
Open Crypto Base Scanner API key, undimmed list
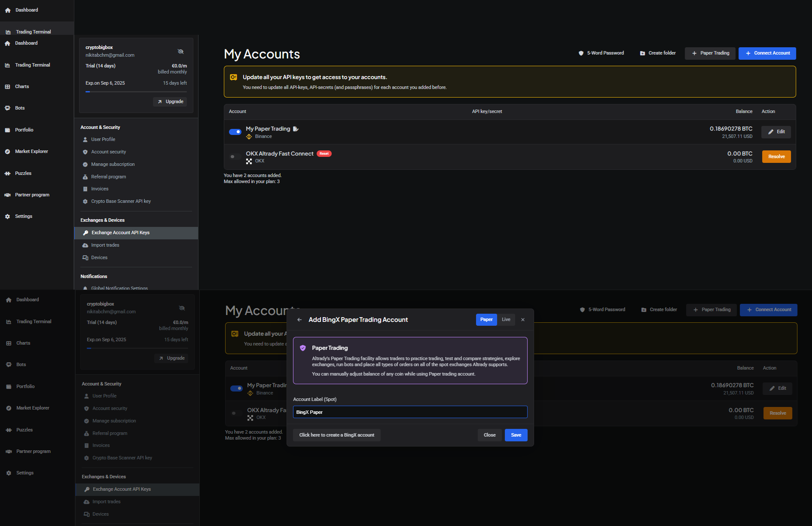coord(117,201)
